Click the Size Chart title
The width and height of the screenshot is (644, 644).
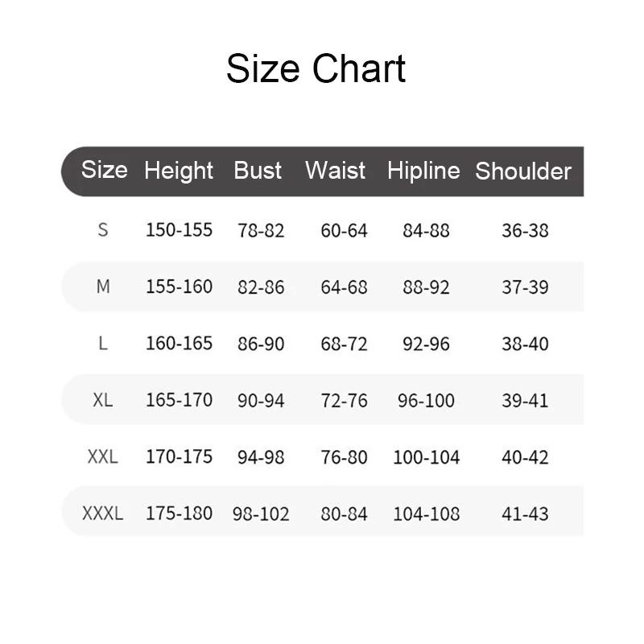[316, 68]
